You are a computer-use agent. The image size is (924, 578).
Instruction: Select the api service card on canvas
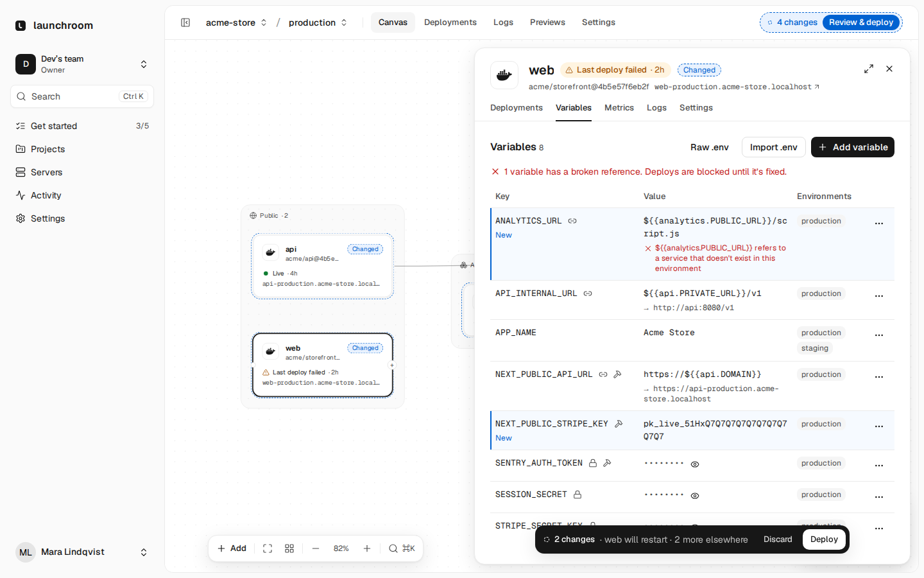[323, 266]
